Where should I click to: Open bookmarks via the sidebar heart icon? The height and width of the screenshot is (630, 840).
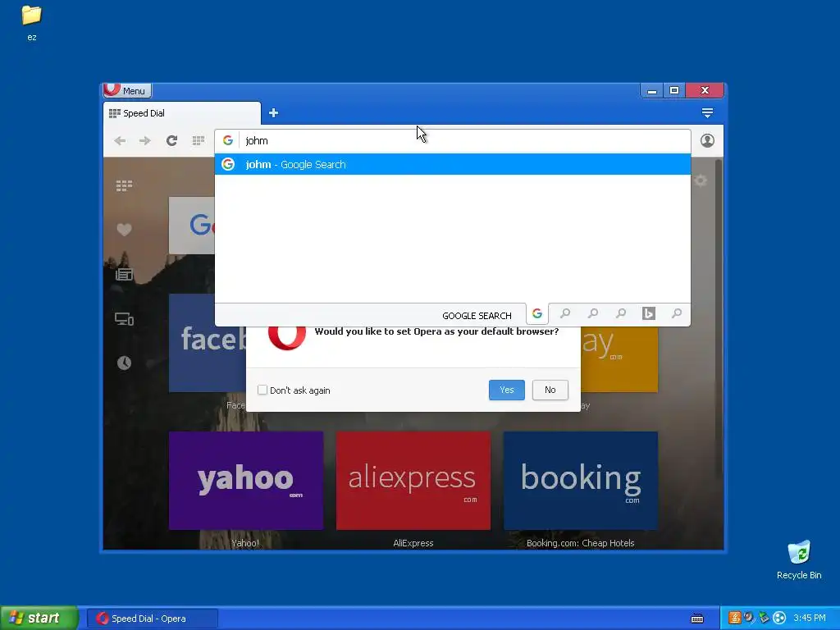(124, 230)
